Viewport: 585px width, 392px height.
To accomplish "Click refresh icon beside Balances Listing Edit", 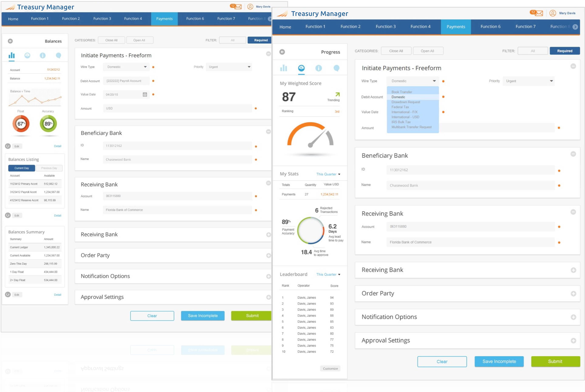I will (x=8, y=215).
